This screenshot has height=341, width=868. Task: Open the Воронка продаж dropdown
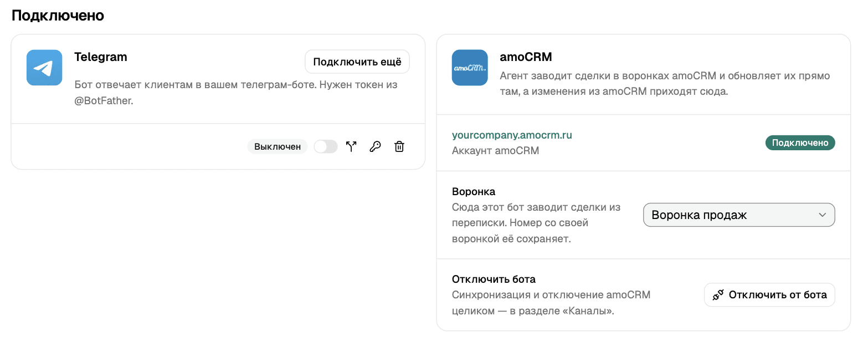pyautogui.click(x=738, y=215)
